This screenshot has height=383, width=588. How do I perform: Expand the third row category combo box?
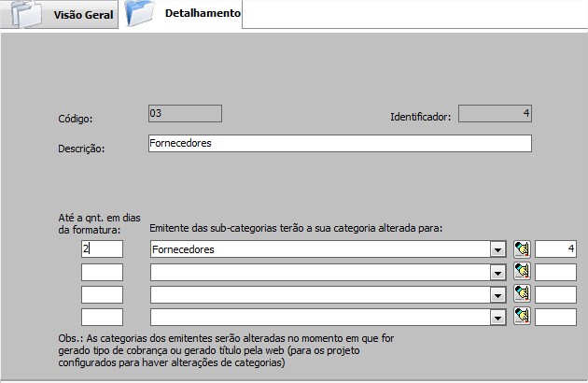tap(498, 294)
